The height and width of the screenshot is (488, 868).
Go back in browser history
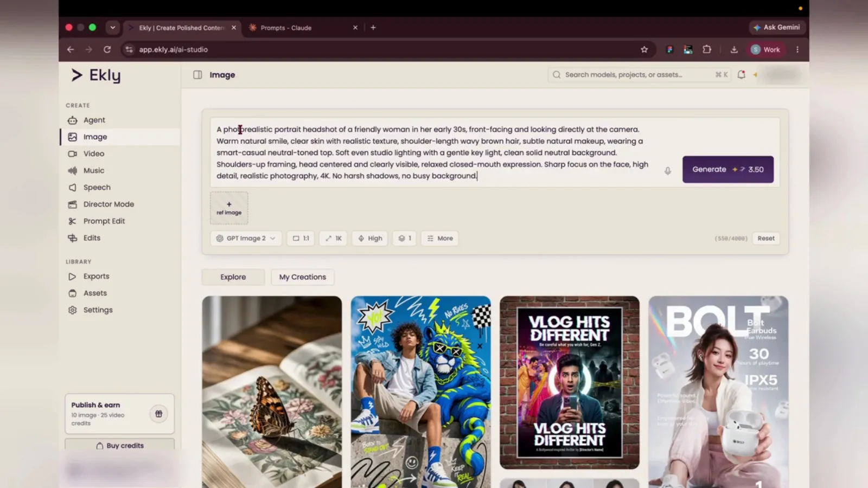click(x=71, y=49)
